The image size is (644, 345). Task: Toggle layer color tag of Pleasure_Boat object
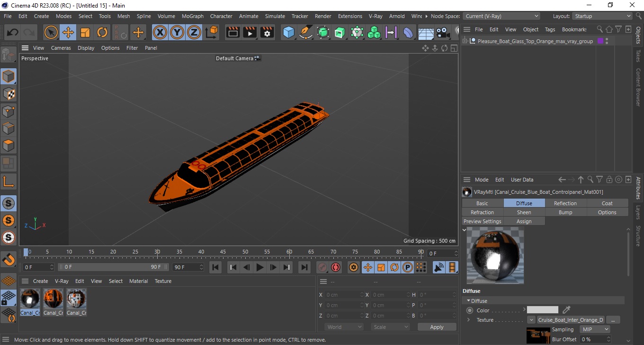click(x=600, y=41)
